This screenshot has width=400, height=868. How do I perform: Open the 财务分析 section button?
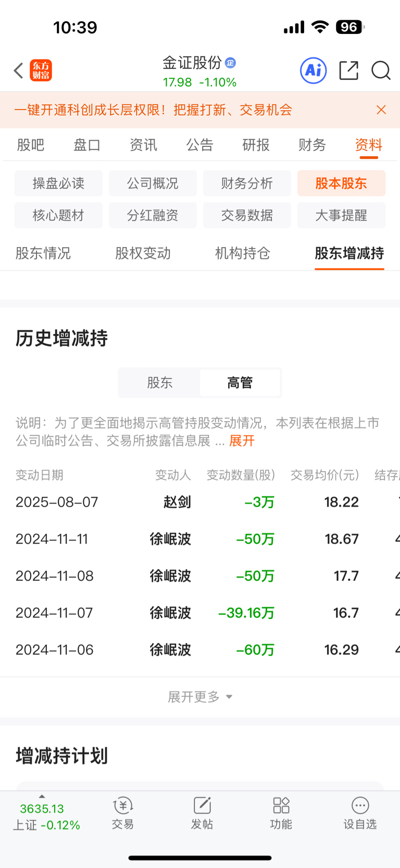(x=247, y=184)
